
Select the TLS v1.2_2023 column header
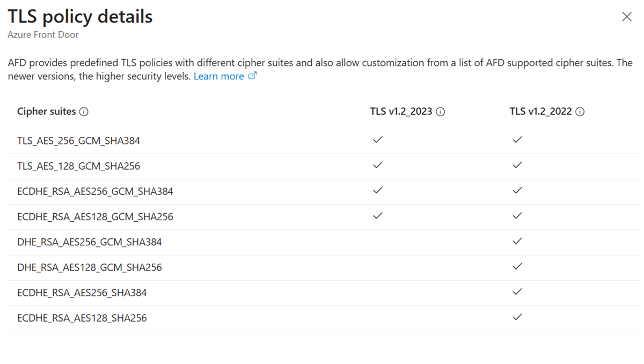pyautogui.click(x=401, y=112)
